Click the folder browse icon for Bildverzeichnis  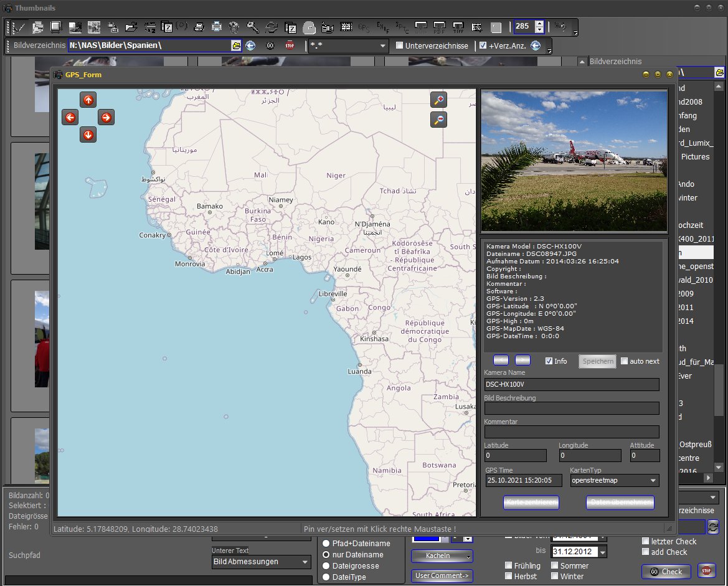pyautogui.click(x=236, y=45)
